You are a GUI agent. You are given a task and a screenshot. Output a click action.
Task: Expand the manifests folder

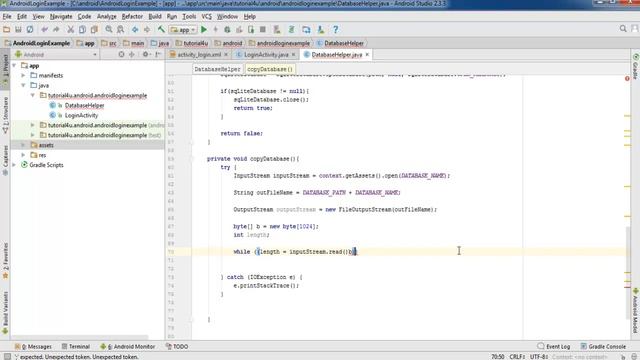[23, 76]
